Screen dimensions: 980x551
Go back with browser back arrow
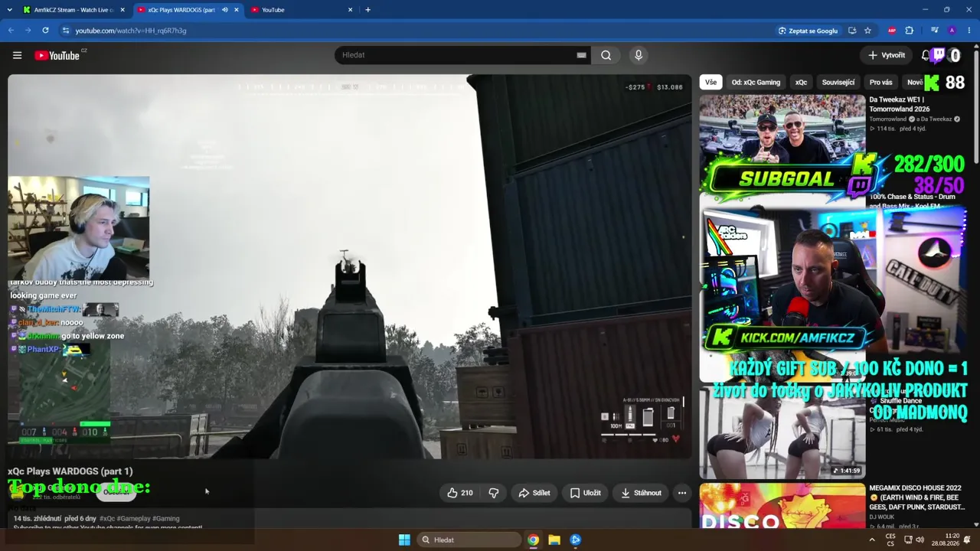pos(11,31)
